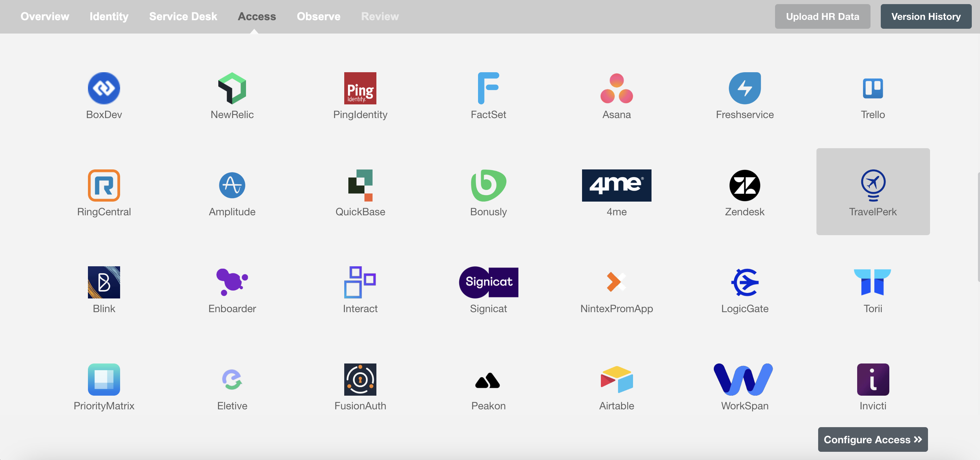Screen dimensions: 980x460
Task: Switch to the Overview tab
Action: (x=44, y=16)
